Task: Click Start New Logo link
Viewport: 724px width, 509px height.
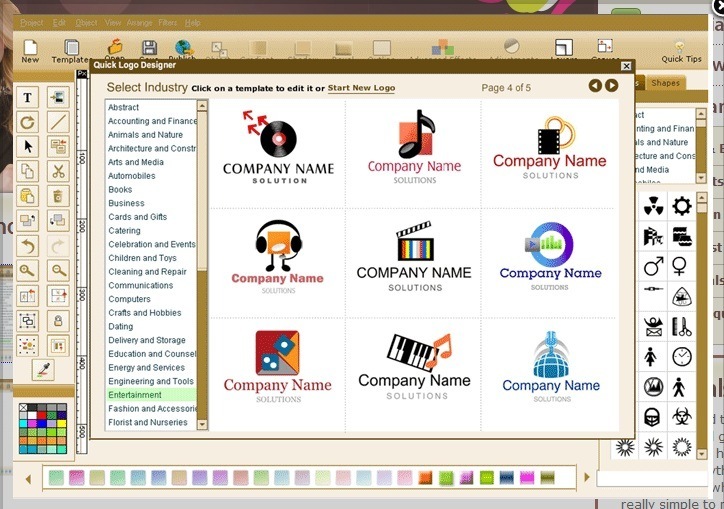Action: 361,88
